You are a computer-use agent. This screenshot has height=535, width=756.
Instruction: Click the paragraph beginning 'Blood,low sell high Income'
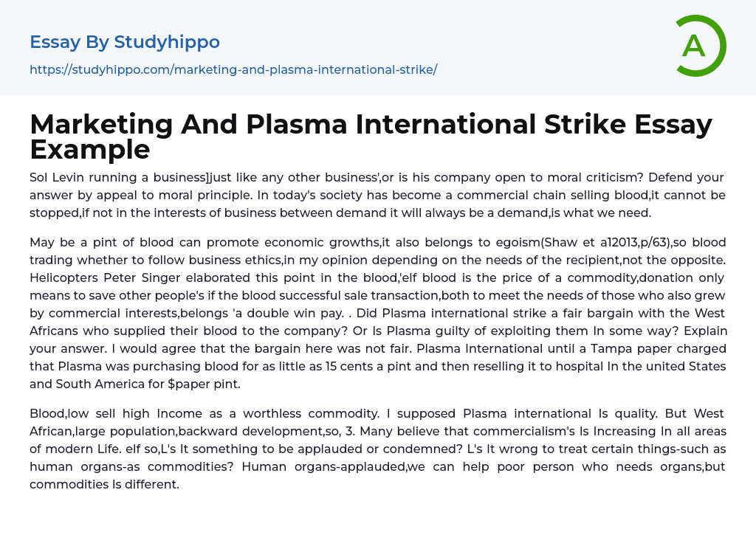pos(377,449)
